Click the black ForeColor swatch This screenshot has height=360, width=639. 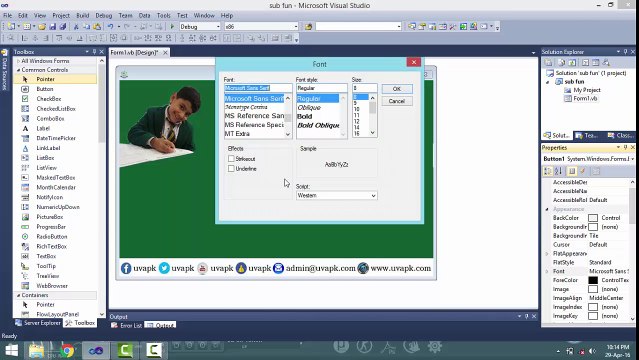(x=593, y=280)
